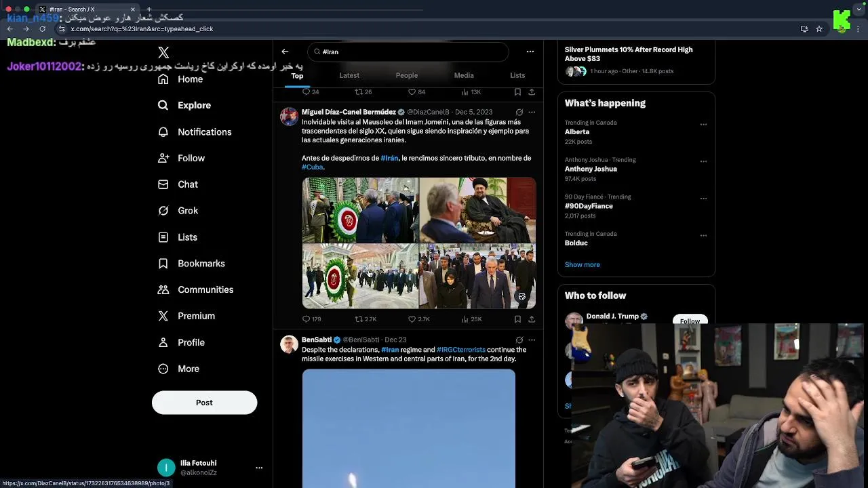
Task: Open options for Anthony Joshua trend
Action: [703, 161]
